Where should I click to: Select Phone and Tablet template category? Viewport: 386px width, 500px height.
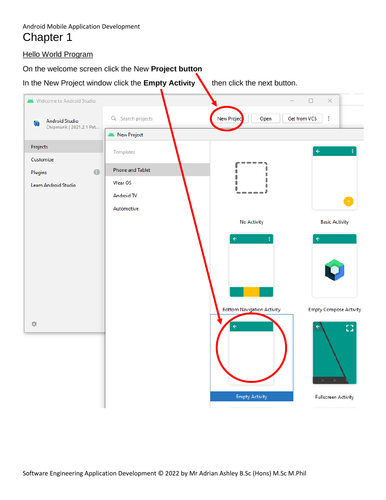tap(158, 170)
